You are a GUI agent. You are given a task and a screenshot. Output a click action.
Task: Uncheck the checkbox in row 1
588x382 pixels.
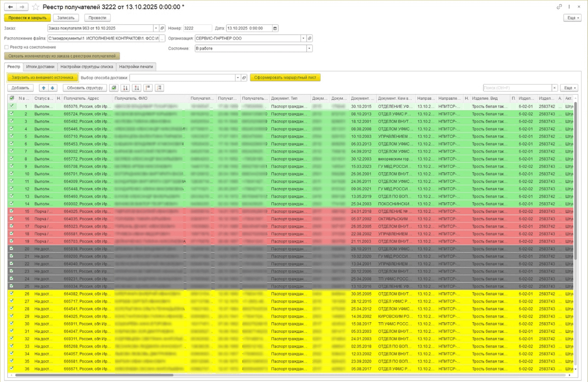pyautogui.click(x=11, y=106)
